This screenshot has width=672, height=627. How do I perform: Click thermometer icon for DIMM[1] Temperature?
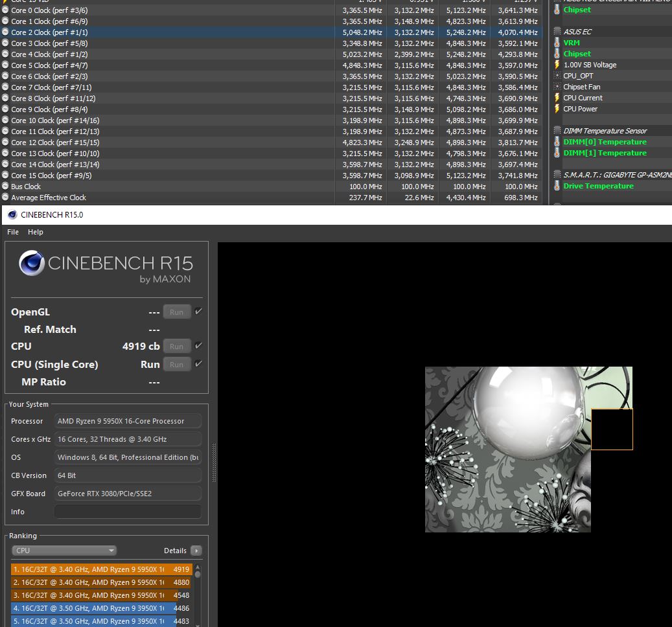557,153
